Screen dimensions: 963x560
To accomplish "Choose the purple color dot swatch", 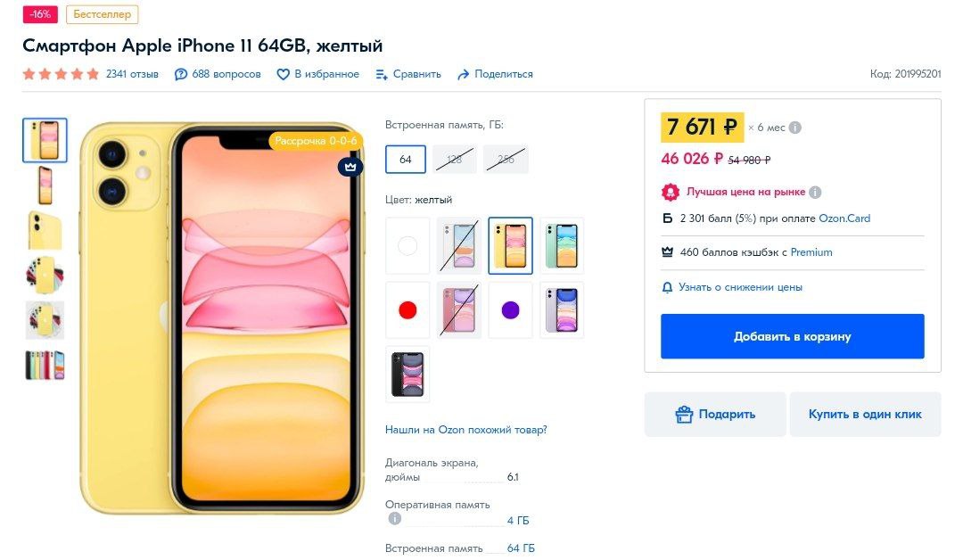I will point(510,310).
